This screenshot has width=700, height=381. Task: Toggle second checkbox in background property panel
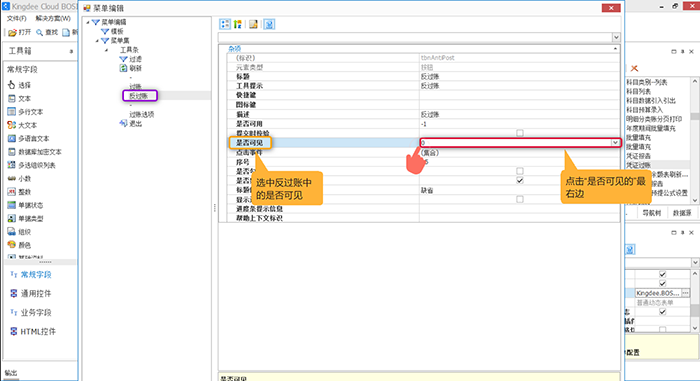(x=662, y=284)
